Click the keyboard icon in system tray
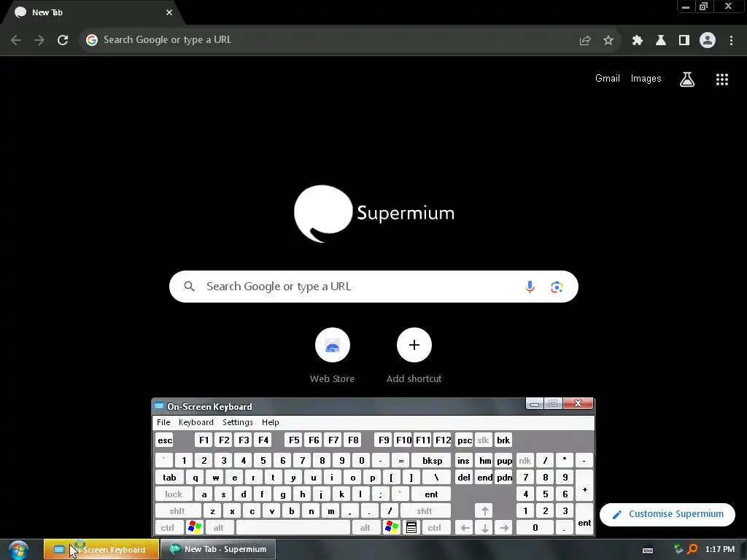Screen dimensions: 747x560 (x=648, y=550)
